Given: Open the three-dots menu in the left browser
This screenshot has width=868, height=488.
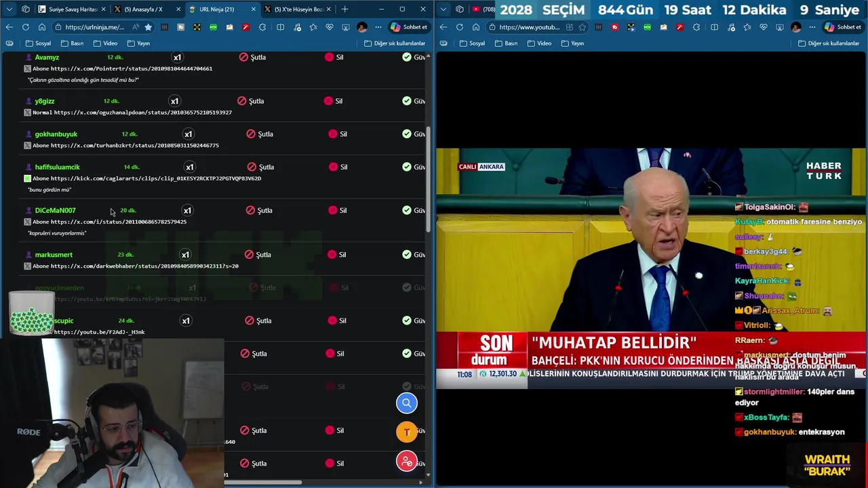Looking at the screenshot, I should click(x=378, y=27).
